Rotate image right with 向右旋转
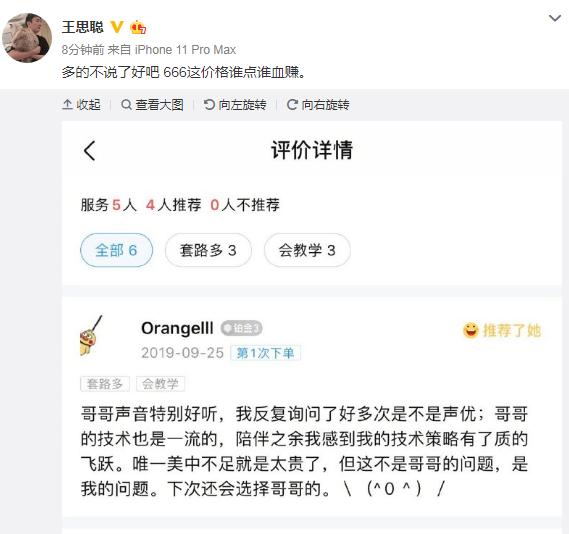 coord(318,105)
